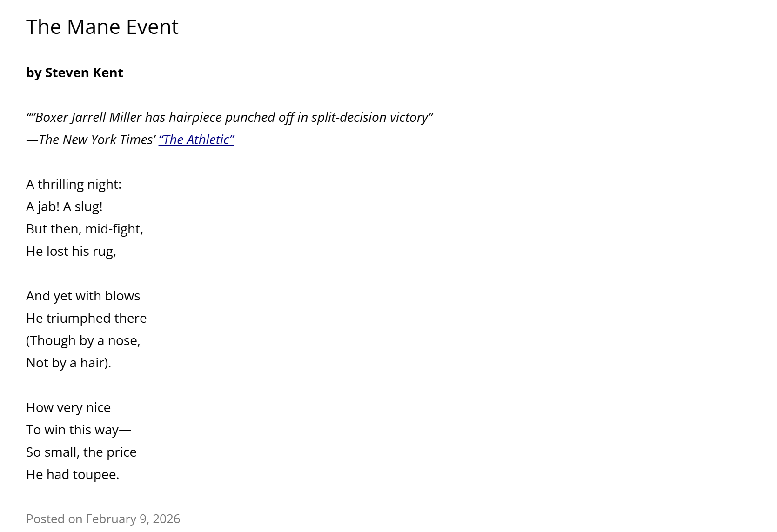
Task: Click "The New York Times" attribution text
Action: pyautogui.click(x=96, y=140)
